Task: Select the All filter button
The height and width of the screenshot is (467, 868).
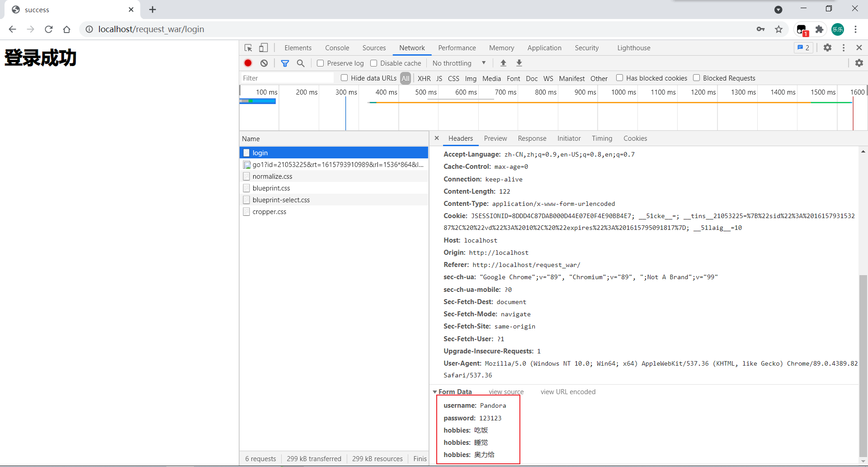Action: 406,78
